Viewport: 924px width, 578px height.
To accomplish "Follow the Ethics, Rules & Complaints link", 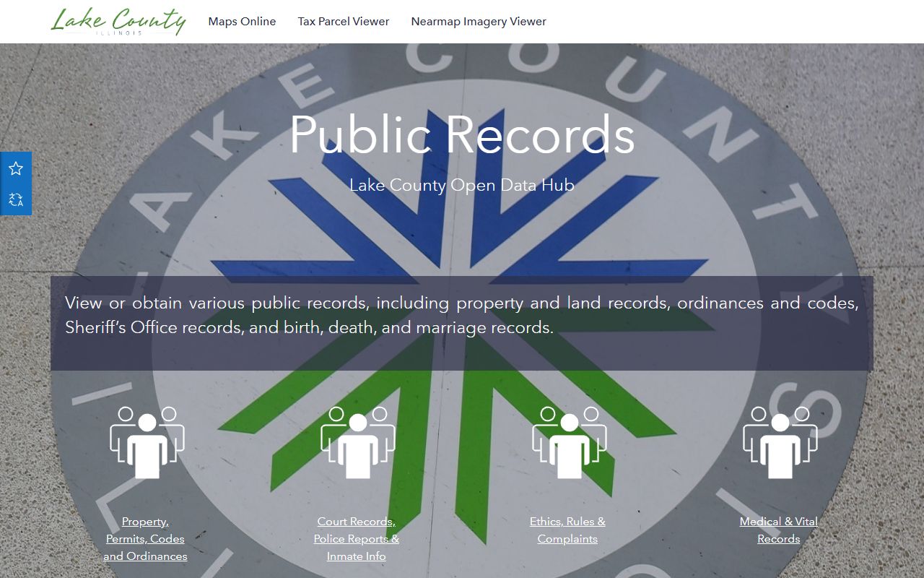I will 567,530.
